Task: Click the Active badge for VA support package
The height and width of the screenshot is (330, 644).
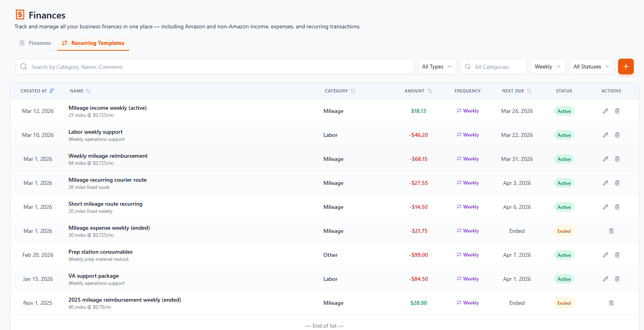Action: pos(564,279)
